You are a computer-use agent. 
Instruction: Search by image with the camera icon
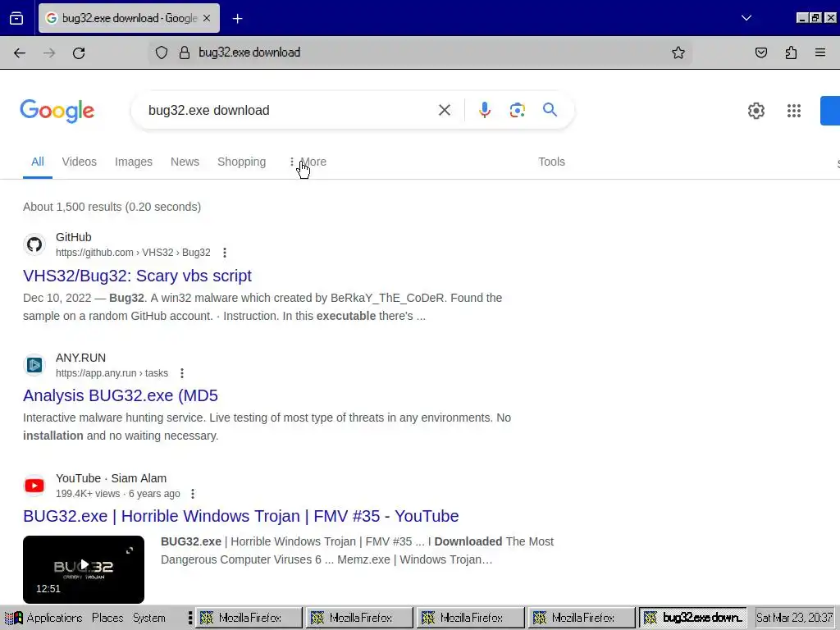point(517,111)
